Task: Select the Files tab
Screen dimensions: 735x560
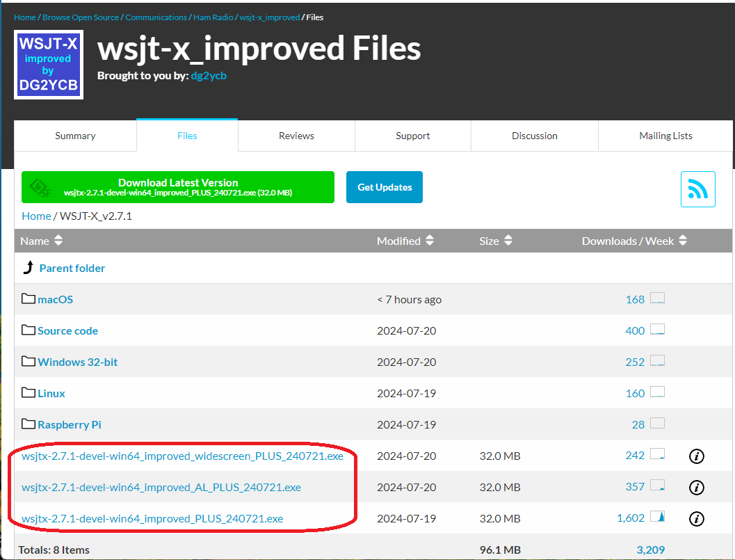Action: (187, 136)
